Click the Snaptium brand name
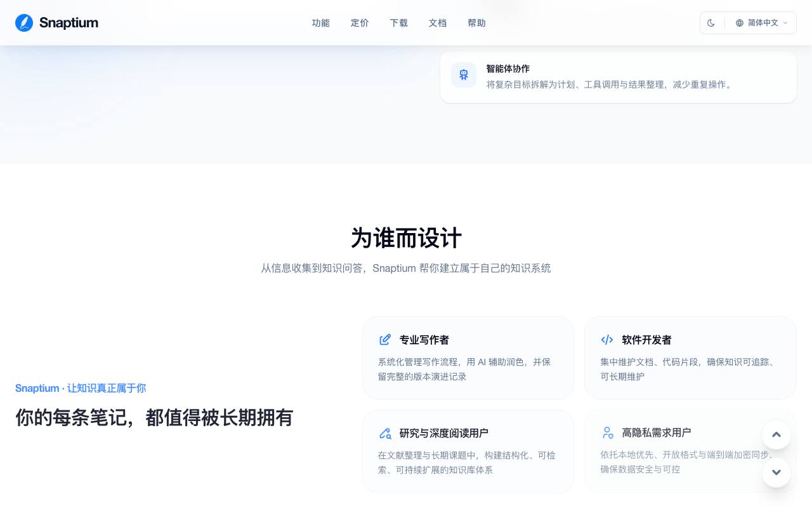Screen dimensions: 812x508 point(69,23)
